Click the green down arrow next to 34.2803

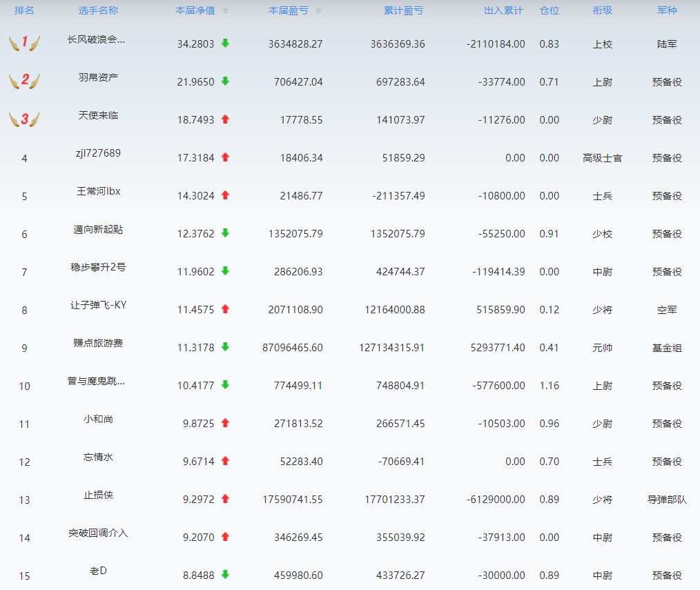pos(226,43)
